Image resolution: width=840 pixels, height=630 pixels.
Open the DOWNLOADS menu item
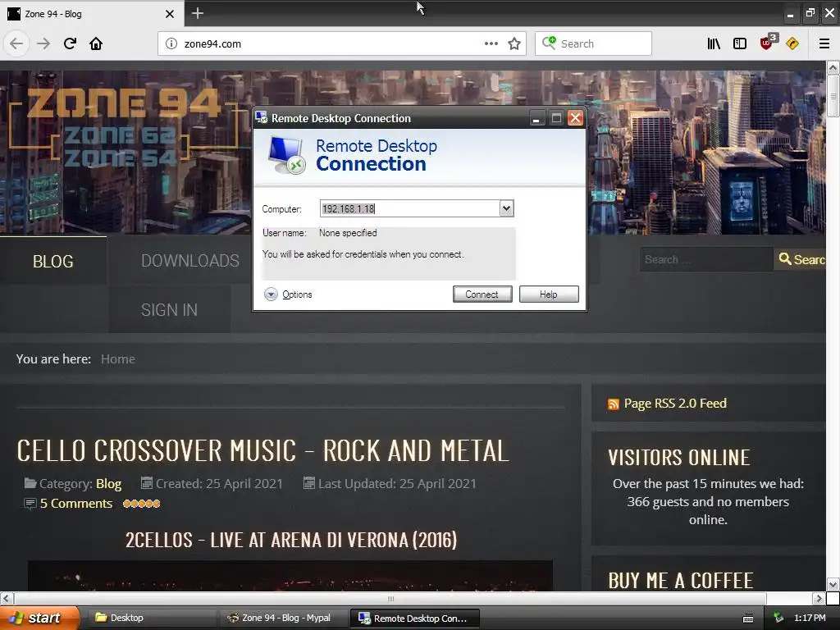tap(190, 260)
